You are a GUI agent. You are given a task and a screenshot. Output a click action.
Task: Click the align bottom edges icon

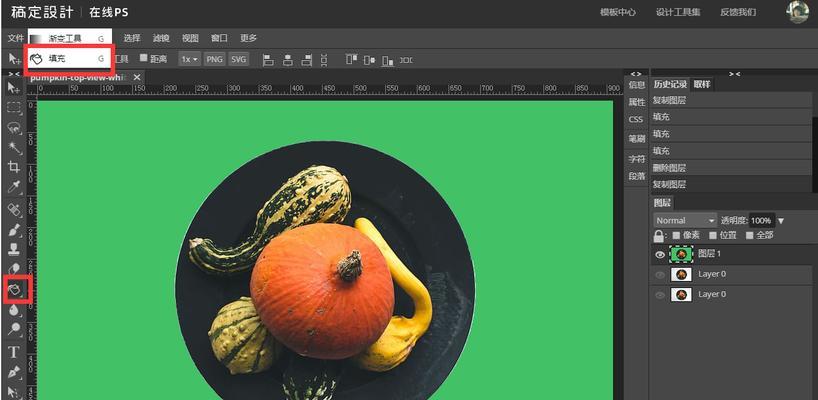pyautogui.click(x=387, y=60)
